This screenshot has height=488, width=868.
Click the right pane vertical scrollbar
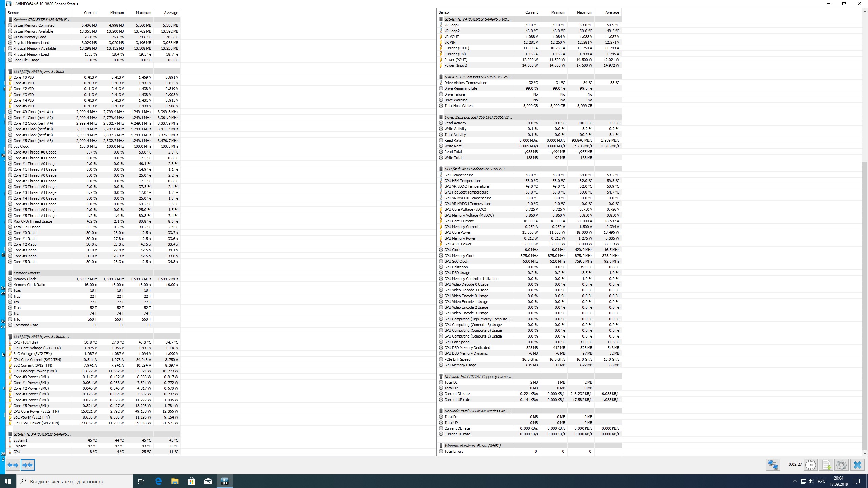(x=864, y=237)
